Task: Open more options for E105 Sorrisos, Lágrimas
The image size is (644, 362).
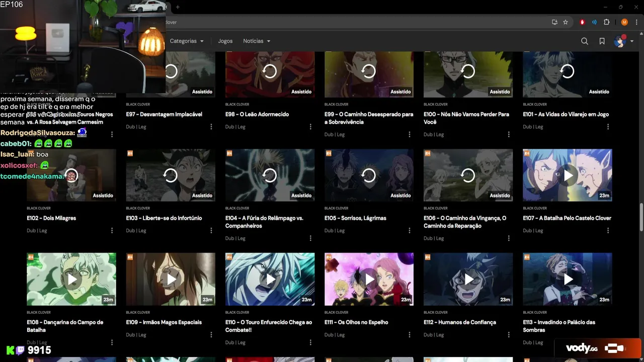Action: (x=410, y=230)
